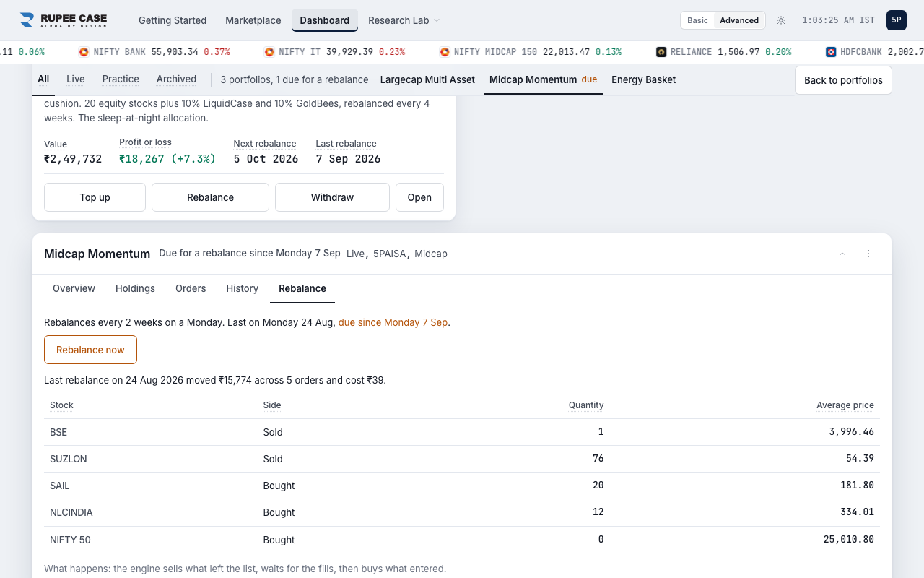Click the Rupee Case logo
The image size is (924, 578).
[64, 20]
